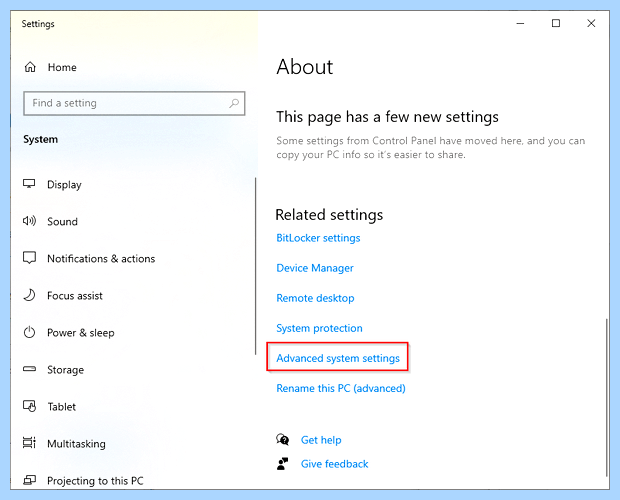Open the System protection link
The image size is (620, 500).
pos(319,328)
